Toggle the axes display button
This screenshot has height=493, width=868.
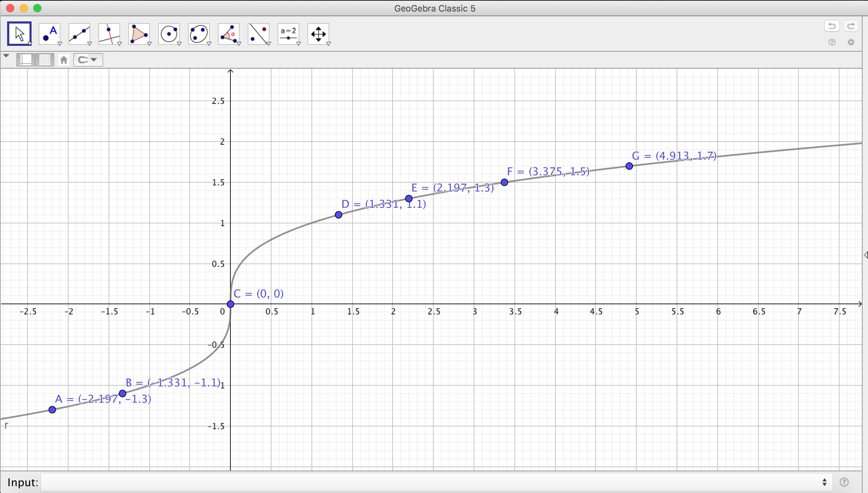click(x=26, y=60)
